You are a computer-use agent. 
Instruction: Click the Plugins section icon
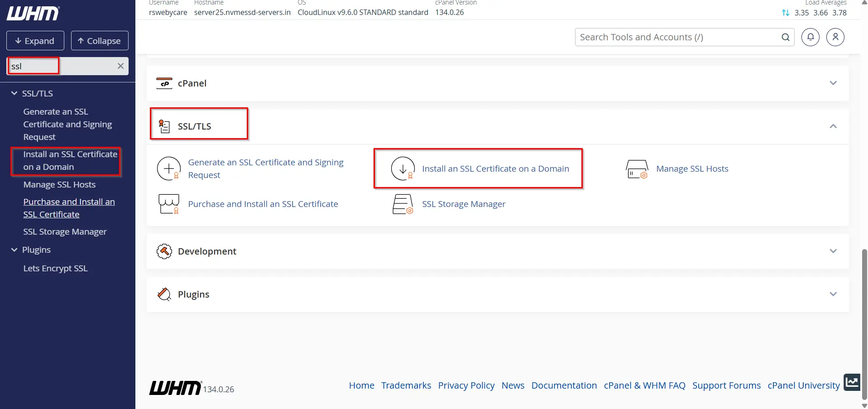pos(164,294)
